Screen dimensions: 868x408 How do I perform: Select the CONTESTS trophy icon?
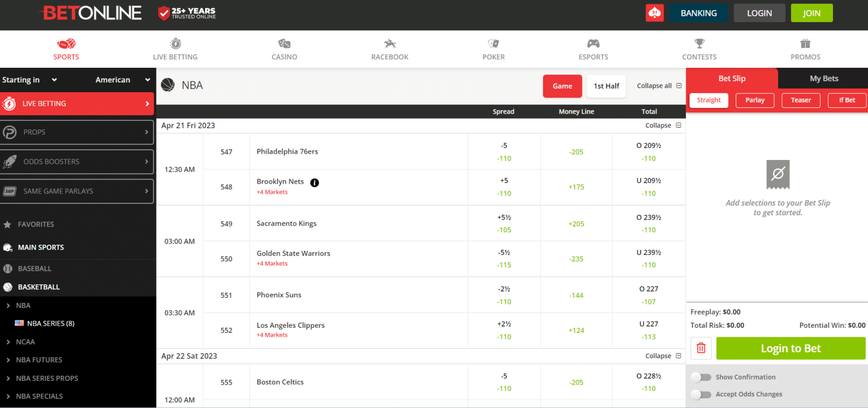(699, 44)
